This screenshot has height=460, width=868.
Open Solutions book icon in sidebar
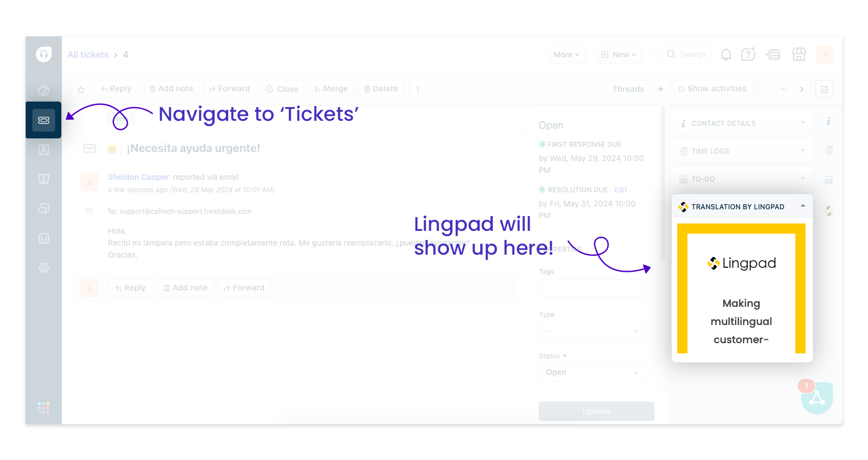point(44,179)
